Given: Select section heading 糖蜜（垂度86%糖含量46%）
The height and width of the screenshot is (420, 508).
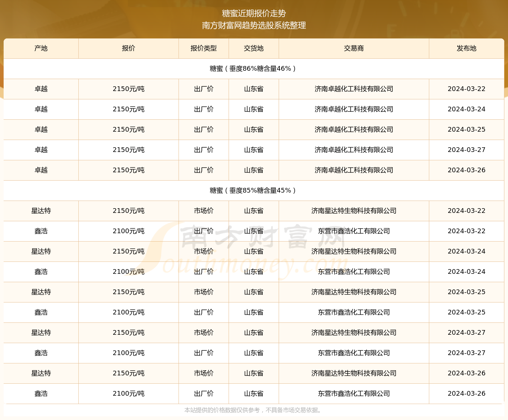Looking at the screenshot, I should click(x=254, y=69).
